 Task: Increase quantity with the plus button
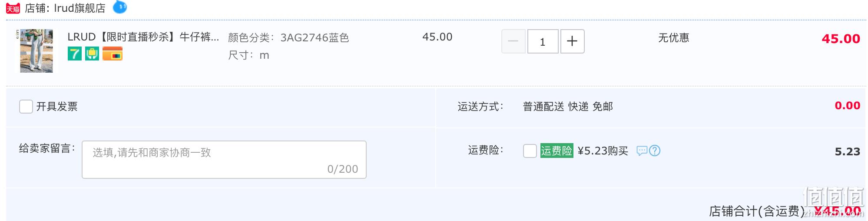(x=572, y=41)
